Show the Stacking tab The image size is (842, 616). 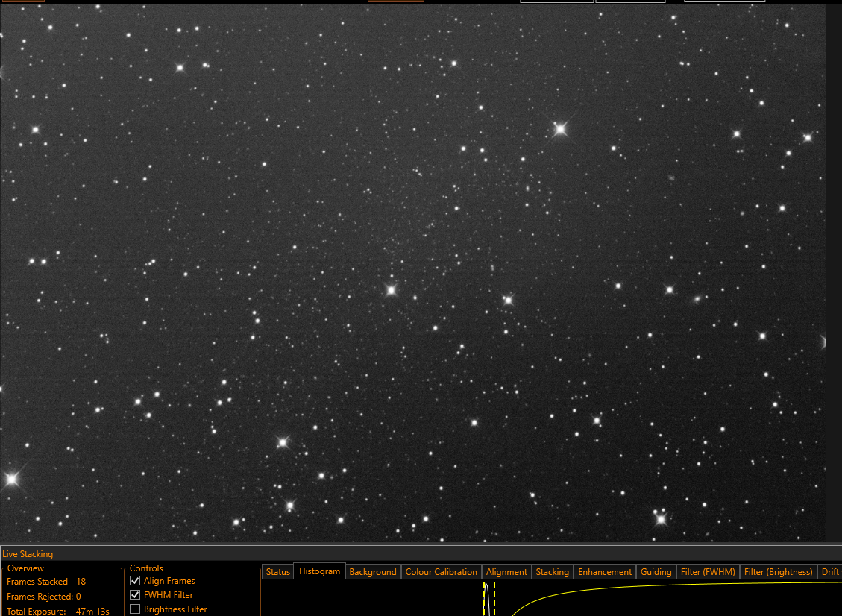click(x=552, y=572)
